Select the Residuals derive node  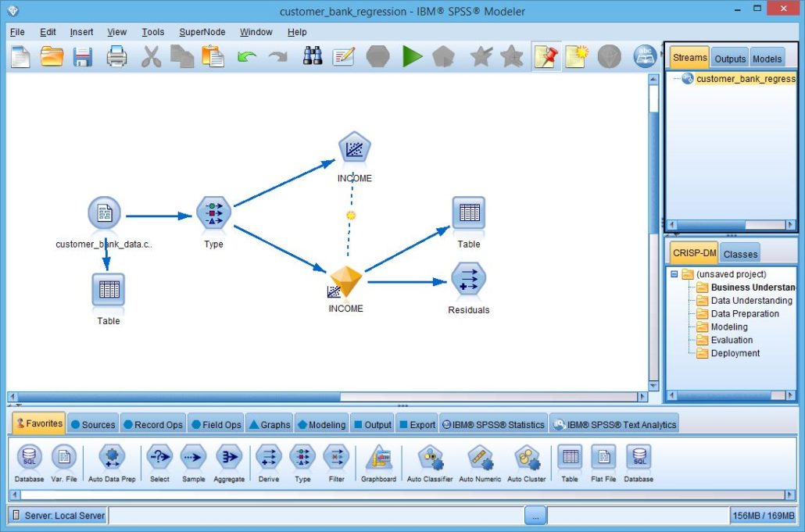(468, 279)
